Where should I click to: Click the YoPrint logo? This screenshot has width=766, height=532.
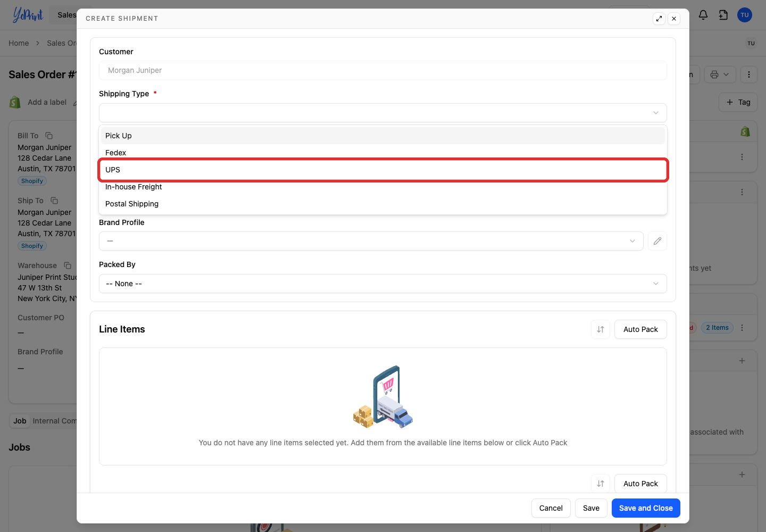[x=28, y=15]
